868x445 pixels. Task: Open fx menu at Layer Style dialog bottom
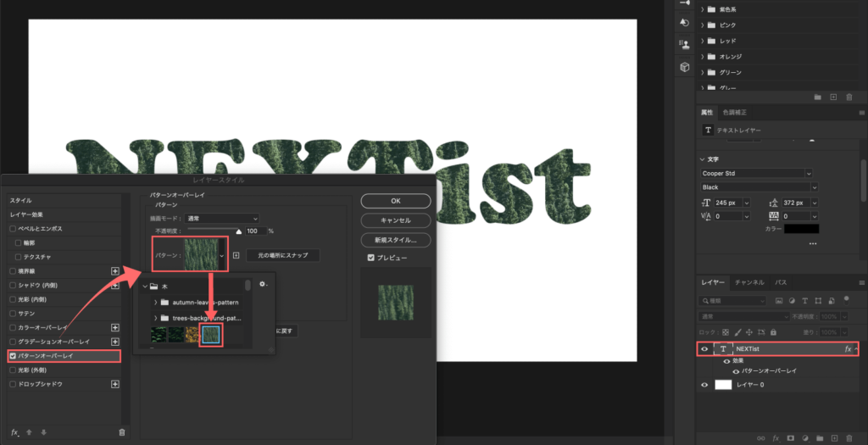[x=14, y=432]
